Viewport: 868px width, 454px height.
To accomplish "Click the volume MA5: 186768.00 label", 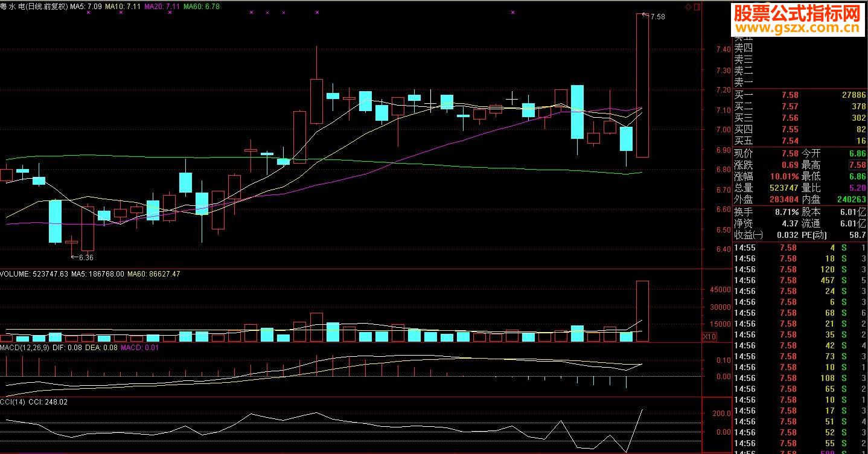I will coord(97,274).
